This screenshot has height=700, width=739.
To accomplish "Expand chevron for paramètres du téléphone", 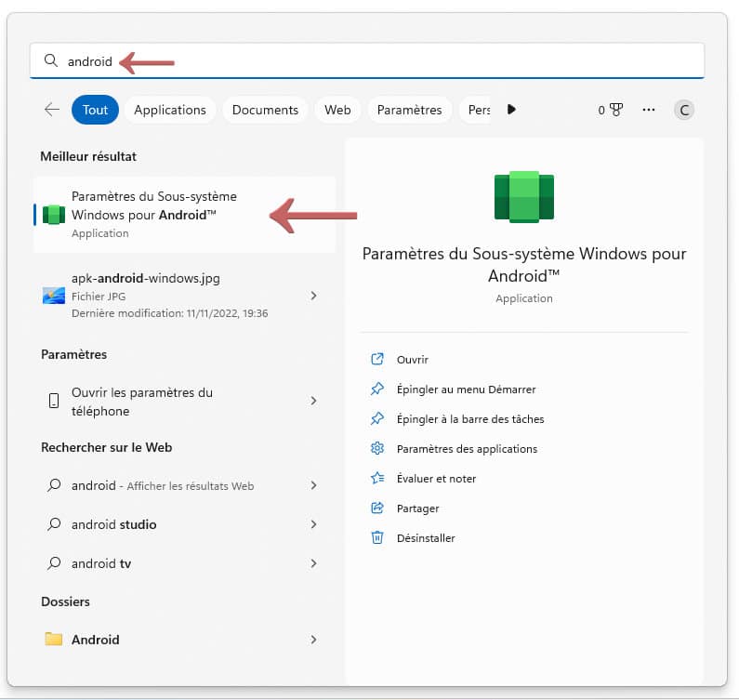I will coord(313,401).
